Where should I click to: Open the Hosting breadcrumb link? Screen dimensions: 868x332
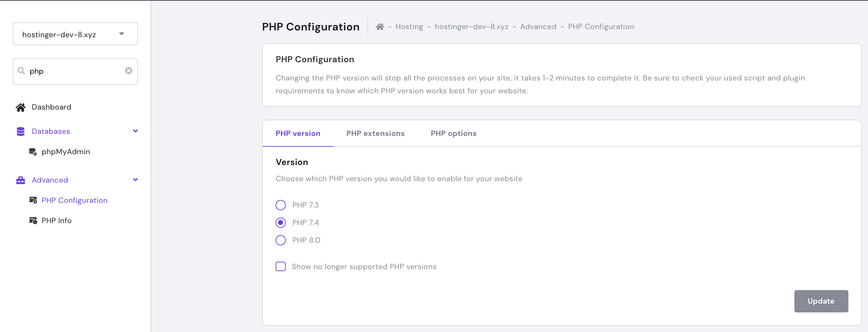tap(409, 27)
